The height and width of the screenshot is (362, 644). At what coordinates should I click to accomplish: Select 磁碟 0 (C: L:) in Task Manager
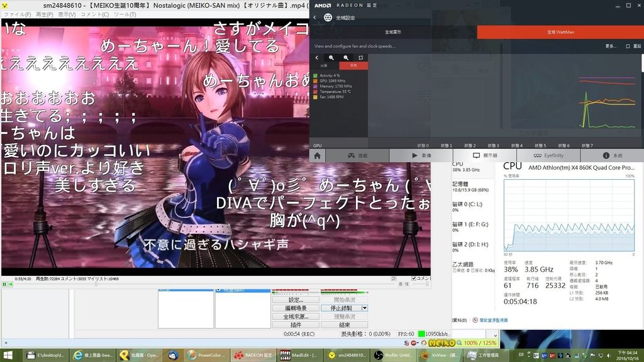[472, 206]
